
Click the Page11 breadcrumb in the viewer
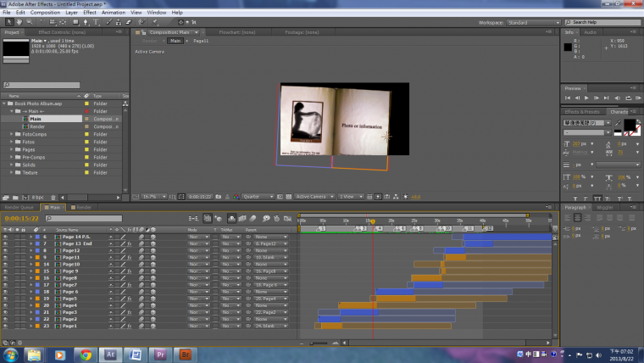pos(201,41)
